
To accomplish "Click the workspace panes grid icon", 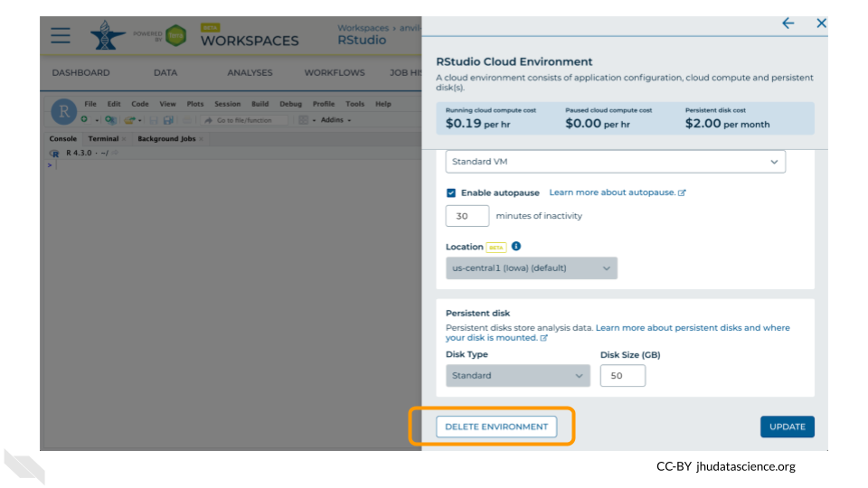I will 304,120.
